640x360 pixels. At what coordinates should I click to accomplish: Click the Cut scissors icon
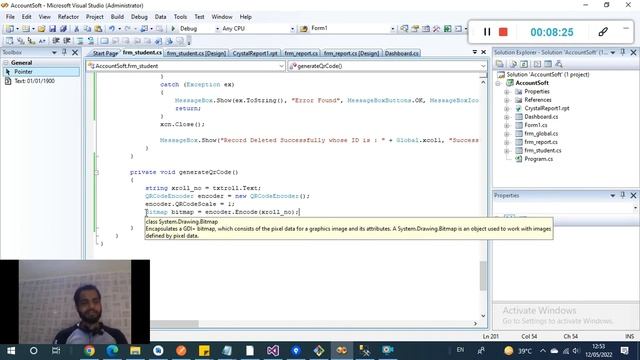click(76, 29)
